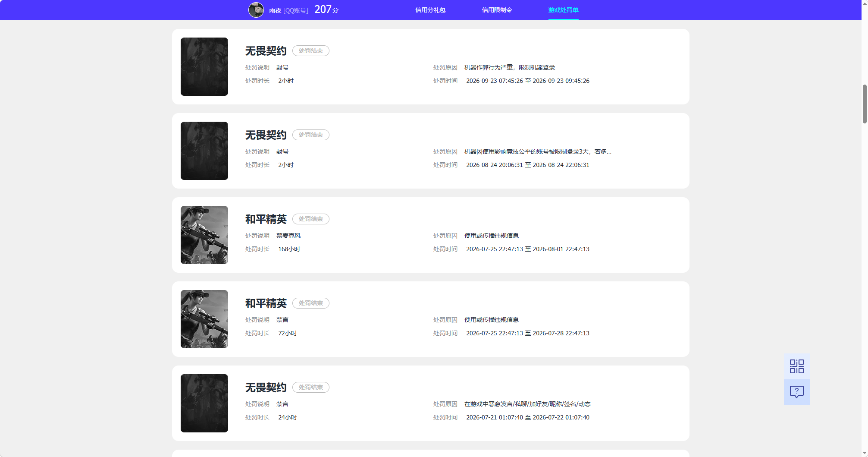Click username 雨夜 [QQ账号]

[288, 10]
